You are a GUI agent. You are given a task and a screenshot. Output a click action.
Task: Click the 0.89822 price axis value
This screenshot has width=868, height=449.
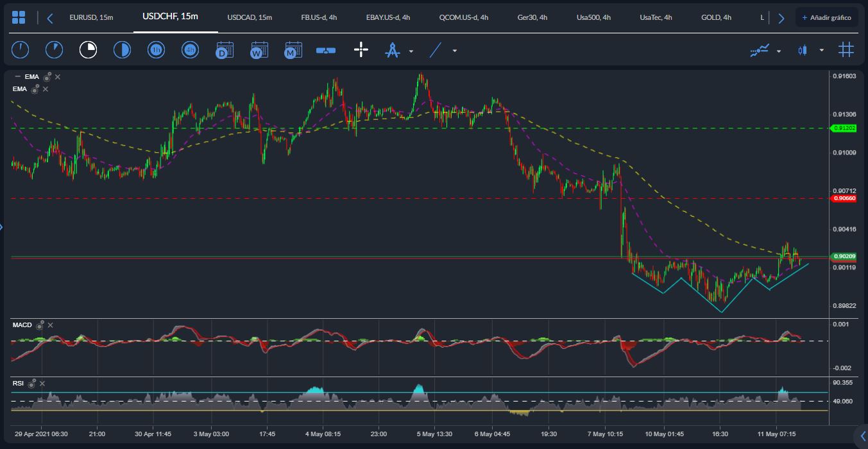(844, 306)
